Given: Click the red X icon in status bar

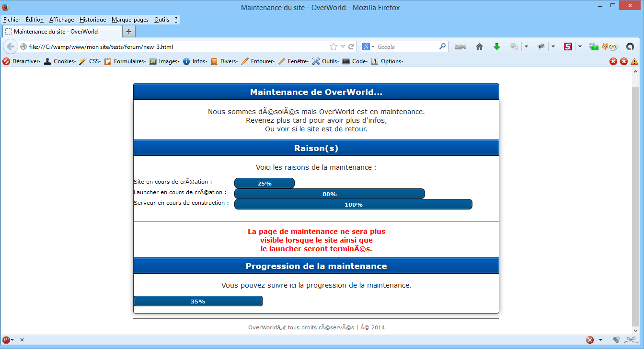Looking at the screenshot, I should 590,340.
